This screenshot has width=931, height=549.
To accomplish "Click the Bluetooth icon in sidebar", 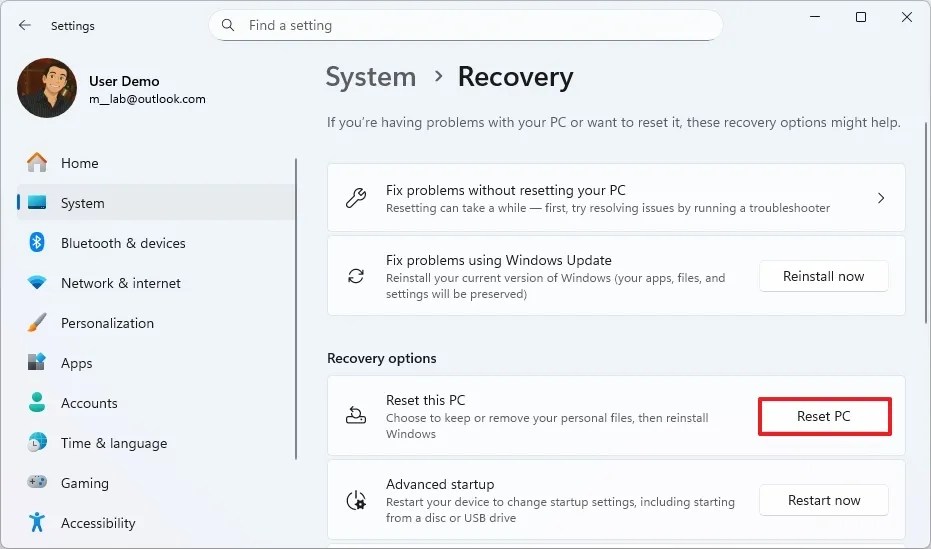I will click(x=37, y=242).
